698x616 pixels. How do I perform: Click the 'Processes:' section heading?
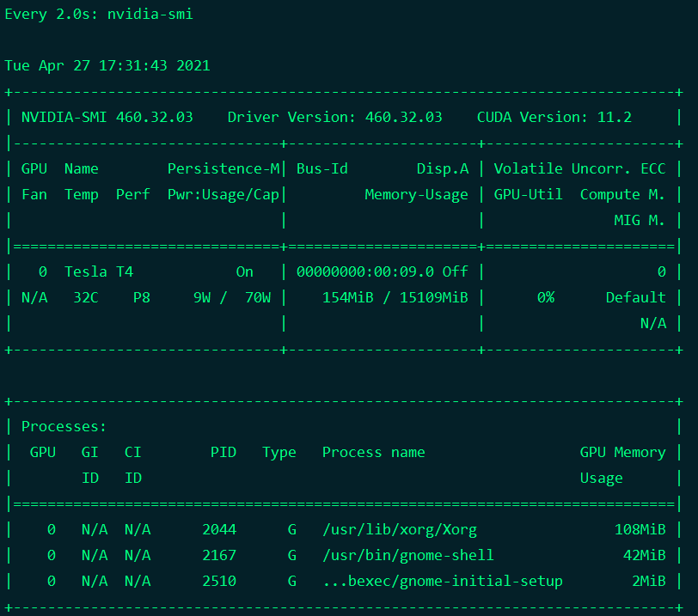pyautogui.click(x=64, y=426)
